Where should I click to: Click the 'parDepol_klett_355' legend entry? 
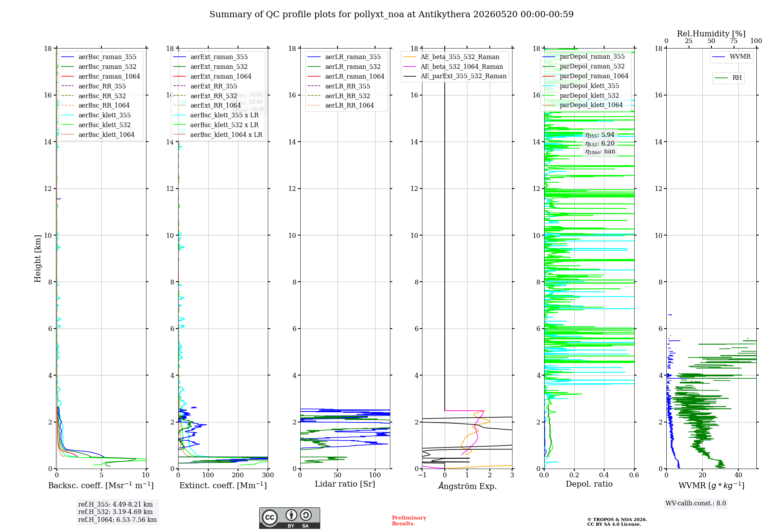[x=581, y=86]
